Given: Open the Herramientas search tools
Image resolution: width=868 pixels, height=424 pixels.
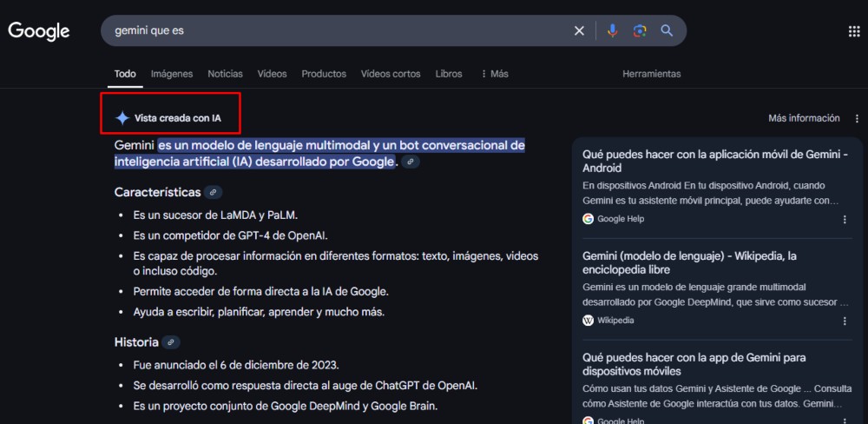Looking at the screenshot, I should [x=651, y=74].
